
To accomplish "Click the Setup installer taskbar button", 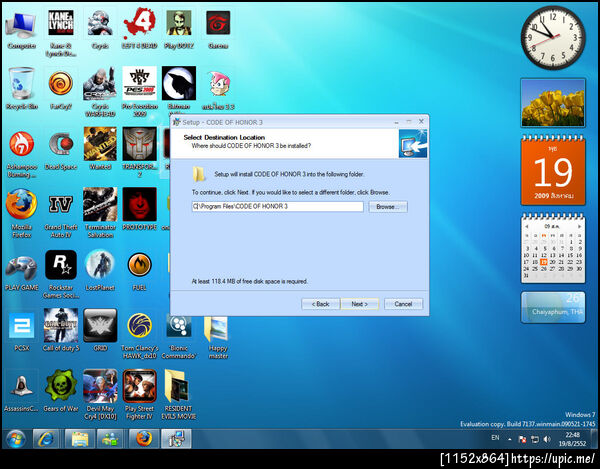I will coord(176,439).
